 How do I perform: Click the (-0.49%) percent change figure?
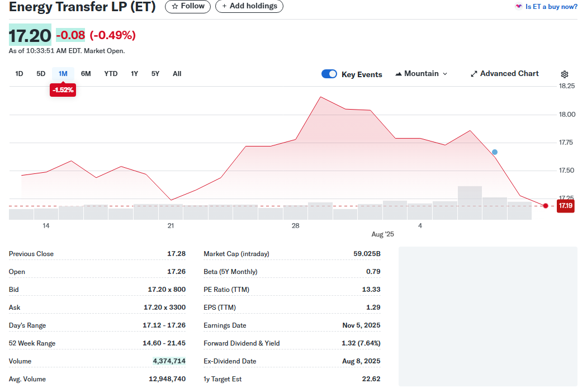pos(113,35)
